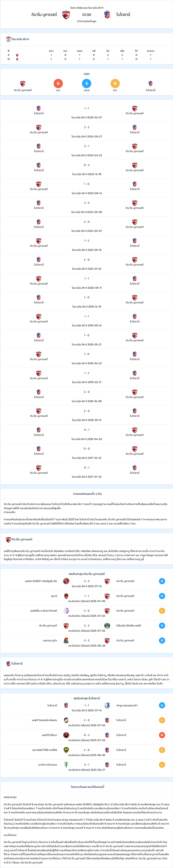Click the yellow 9 wins circle in H2H
This screenshot has height=868, width=173.
(115, 84)
